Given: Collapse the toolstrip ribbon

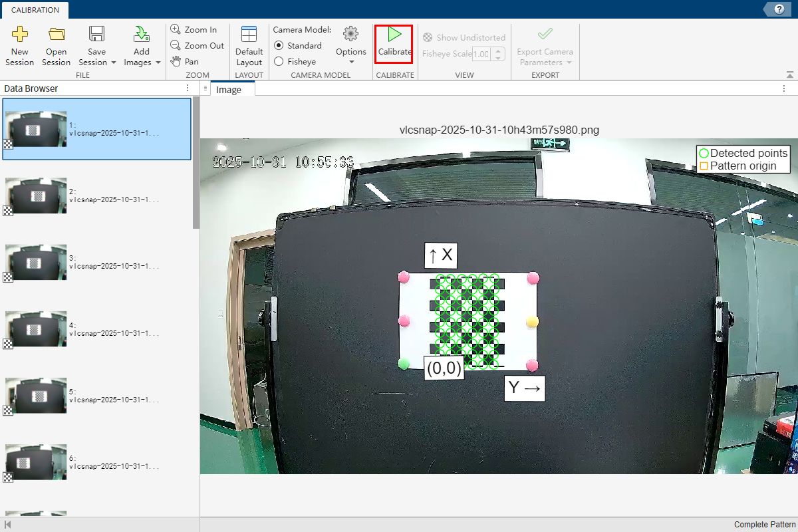Looking at the screenshot, I should point(789,74).
